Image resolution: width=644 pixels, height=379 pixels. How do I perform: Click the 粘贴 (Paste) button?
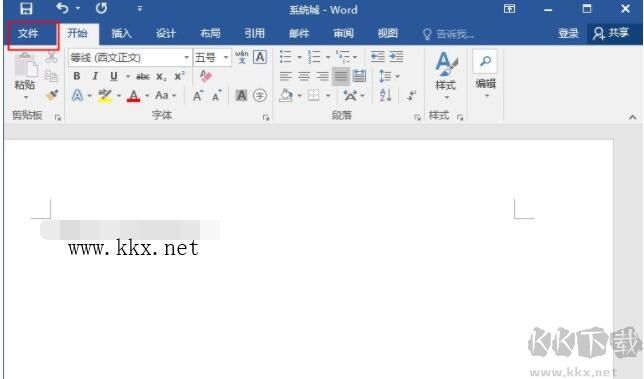[x=25, y=71]
